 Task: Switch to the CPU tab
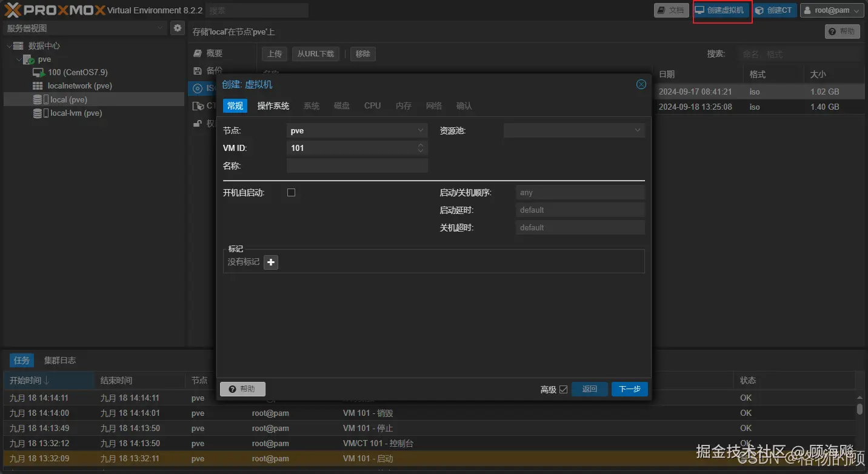click(x=373, y=105)
